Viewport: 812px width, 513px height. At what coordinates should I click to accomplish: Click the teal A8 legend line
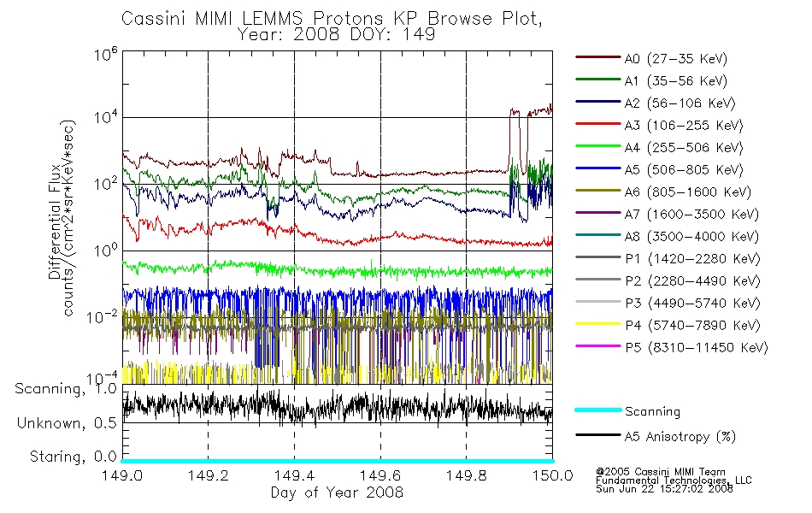click(598, 235)
